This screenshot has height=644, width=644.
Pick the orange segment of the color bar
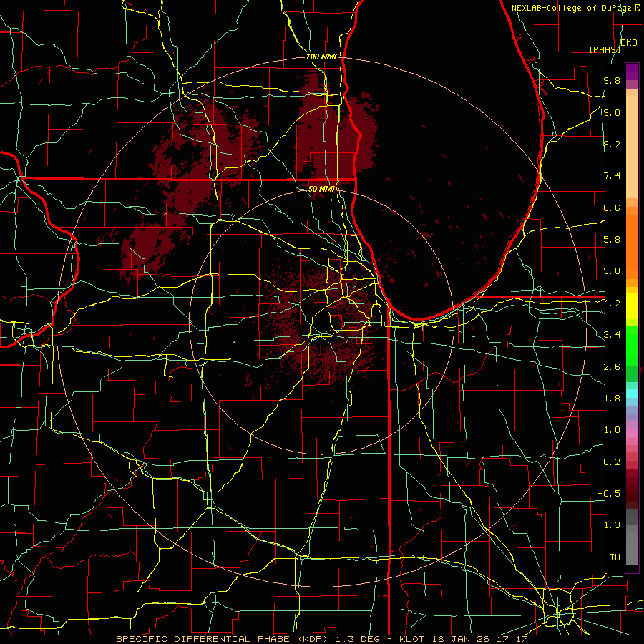(x=632, y=246)
